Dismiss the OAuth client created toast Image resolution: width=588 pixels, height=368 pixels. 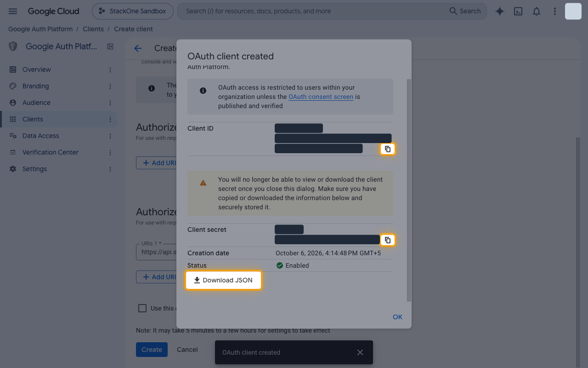(360, 352)
